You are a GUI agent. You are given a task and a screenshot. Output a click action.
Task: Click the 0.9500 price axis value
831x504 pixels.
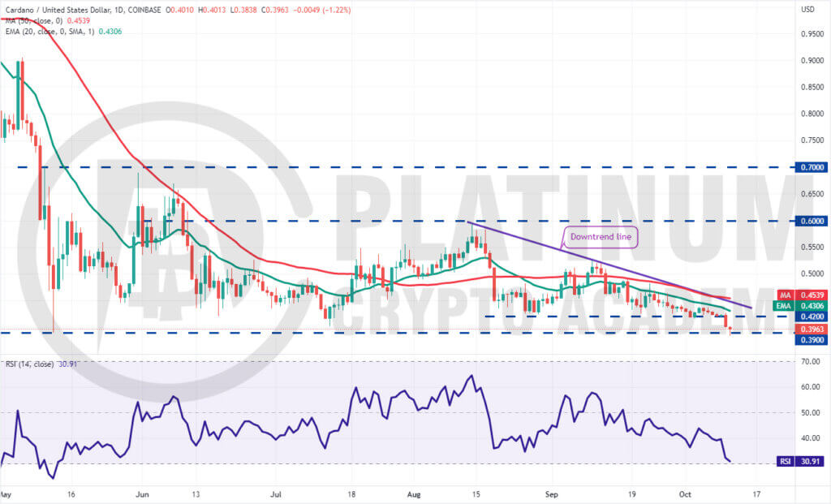tap(812, 34)
